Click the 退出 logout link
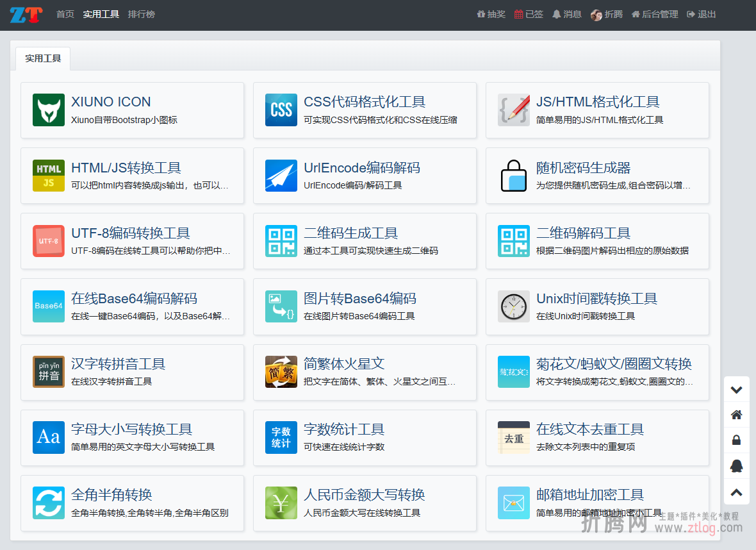Screen dimensions: 756x550 [x=702, y=14]
